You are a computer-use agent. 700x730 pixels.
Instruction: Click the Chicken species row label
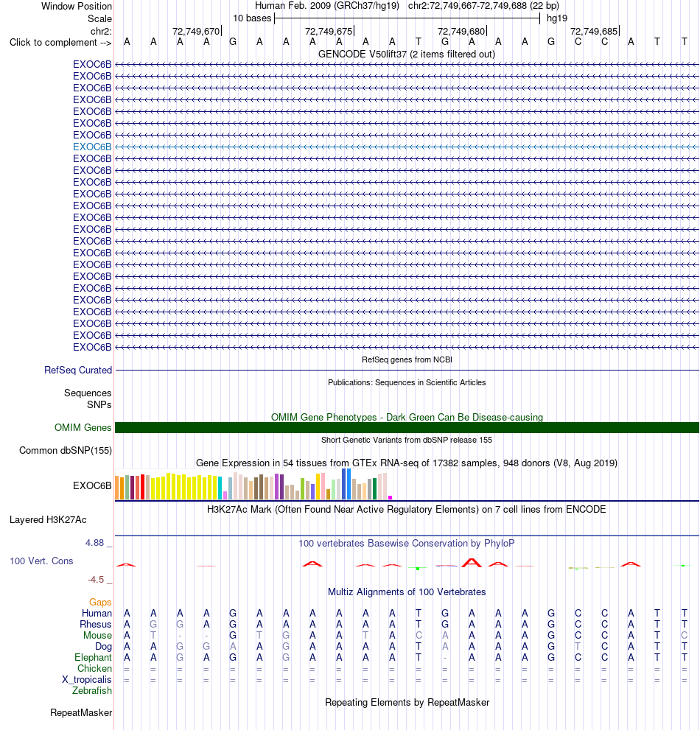pyautogui.click(x=94, y=669)
